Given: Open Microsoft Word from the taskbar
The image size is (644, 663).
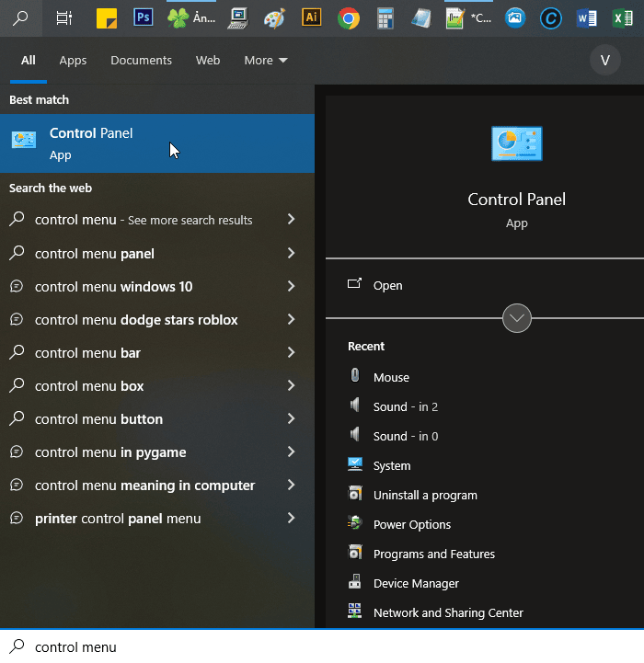Looking at the screenshot, I should 587,18.
